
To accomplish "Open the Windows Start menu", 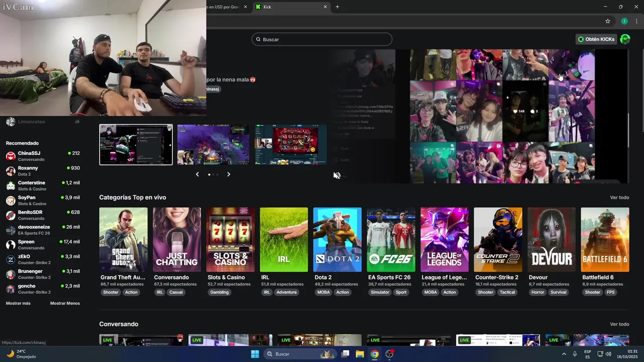I will [x=255, y=354].
